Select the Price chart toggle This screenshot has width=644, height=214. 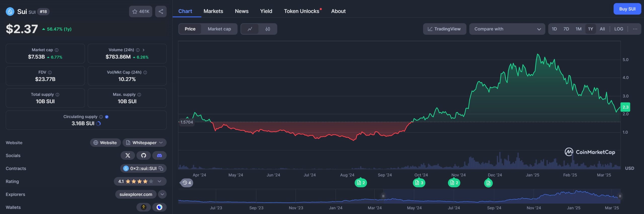[x=190, y=29]
